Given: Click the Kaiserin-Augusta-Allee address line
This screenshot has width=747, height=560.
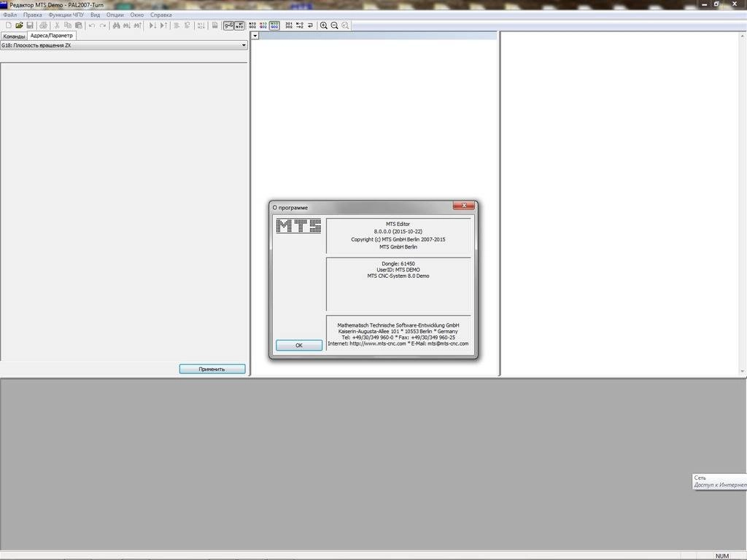Looking at the screenshot, I should click(x=398, y=332).
